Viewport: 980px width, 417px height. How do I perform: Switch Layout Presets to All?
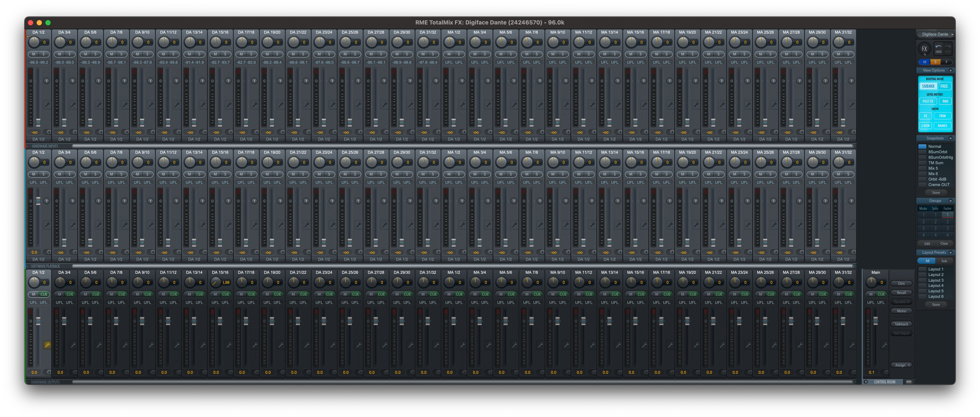pos(927,261)
